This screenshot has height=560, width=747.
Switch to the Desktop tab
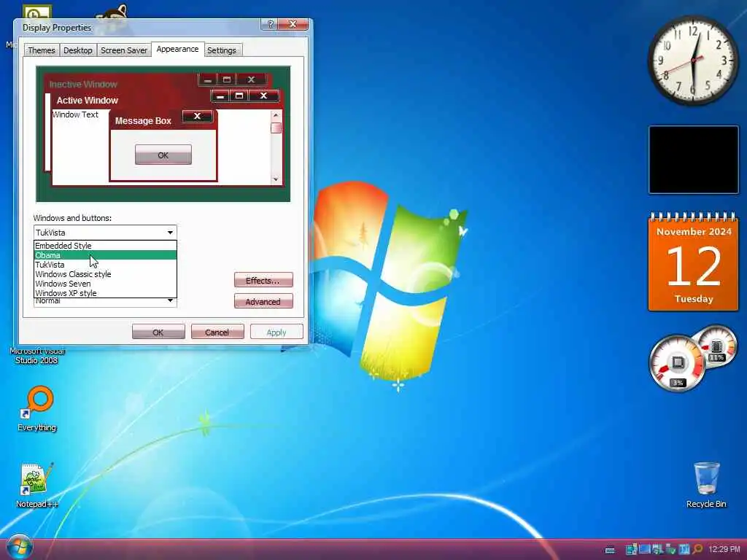pos(77,50)
